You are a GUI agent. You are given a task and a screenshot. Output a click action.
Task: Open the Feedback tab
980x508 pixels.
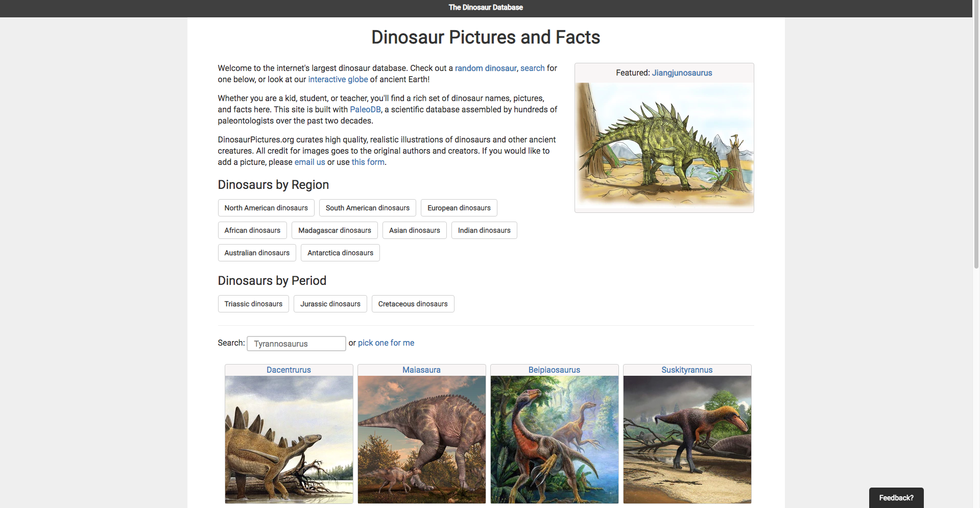(x=896, y=498)
